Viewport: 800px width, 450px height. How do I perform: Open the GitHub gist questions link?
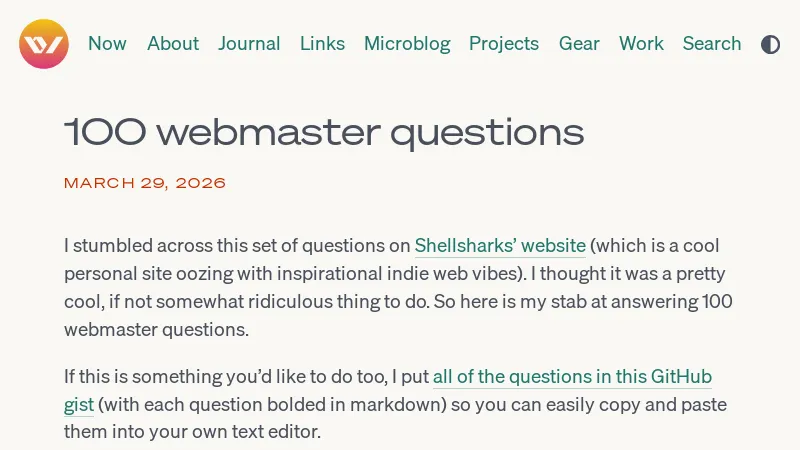click(x=571, y=377)
